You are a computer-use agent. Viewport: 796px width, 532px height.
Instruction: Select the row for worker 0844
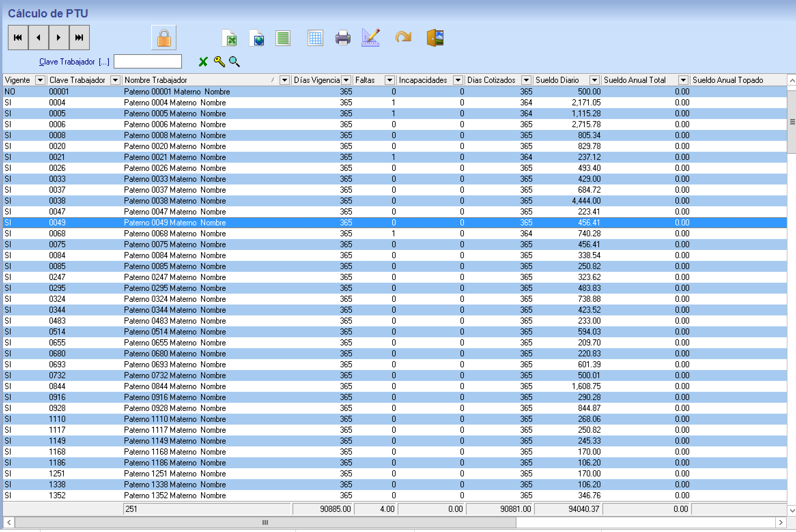coord(175,386)
